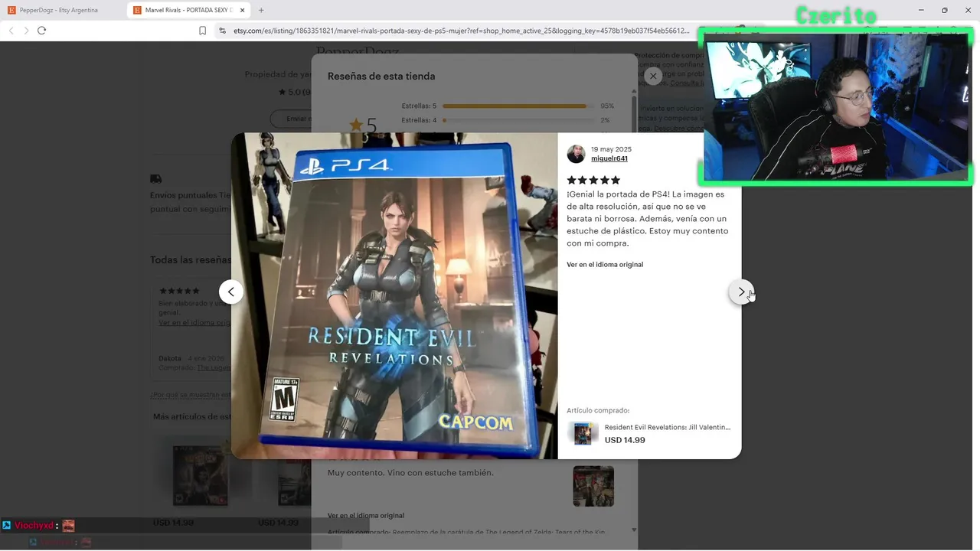Open a new browser tab
Image resolution: width=980 pixels, height=551 pixels.
pos(261,10)
